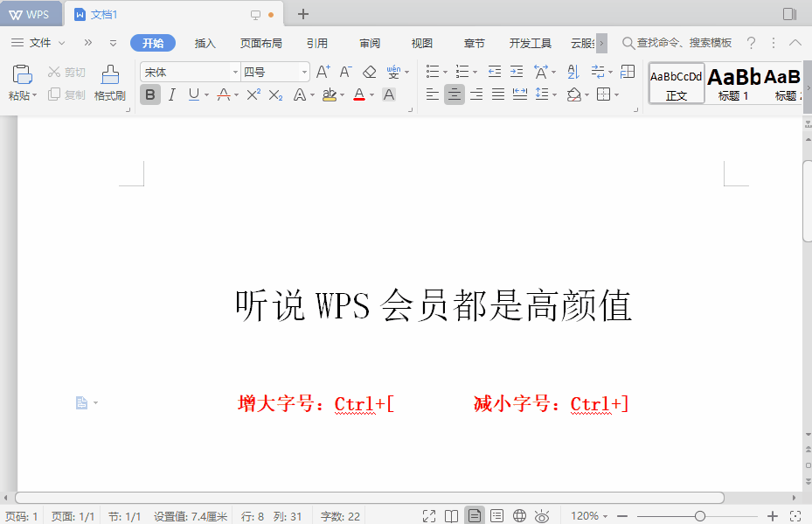Image resolution: width=812 pixels, height=524 pixels.
Task: Apply red font color A button
Action: point(359,94)
